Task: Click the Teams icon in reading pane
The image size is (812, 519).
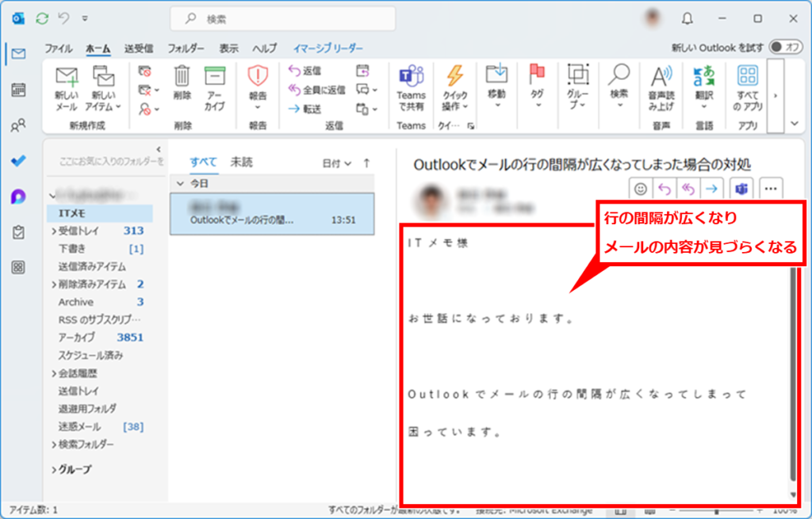Action: tap(741, 189)
